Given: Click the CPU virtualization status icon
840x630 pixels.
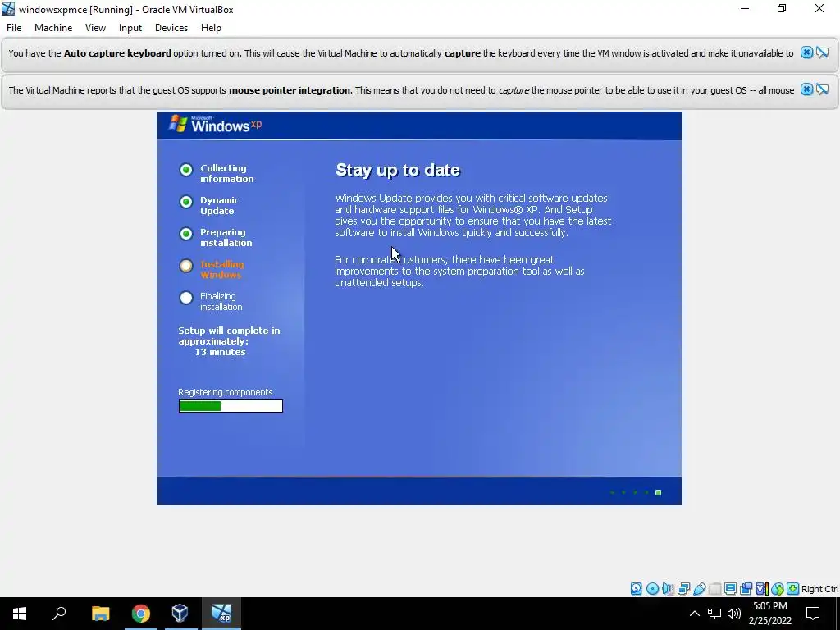Looking at the screenshot, I should 762,589.
